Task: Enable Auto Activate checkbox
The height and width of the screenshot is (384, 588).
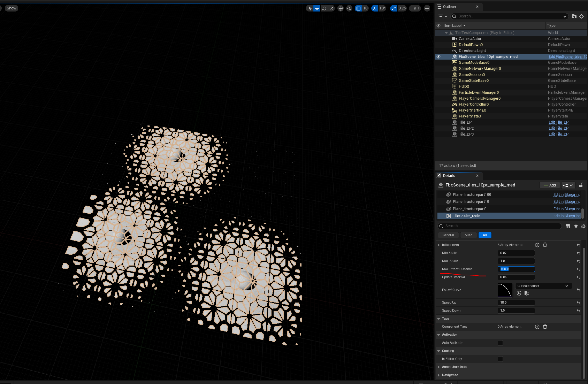Action: (500, 343)
